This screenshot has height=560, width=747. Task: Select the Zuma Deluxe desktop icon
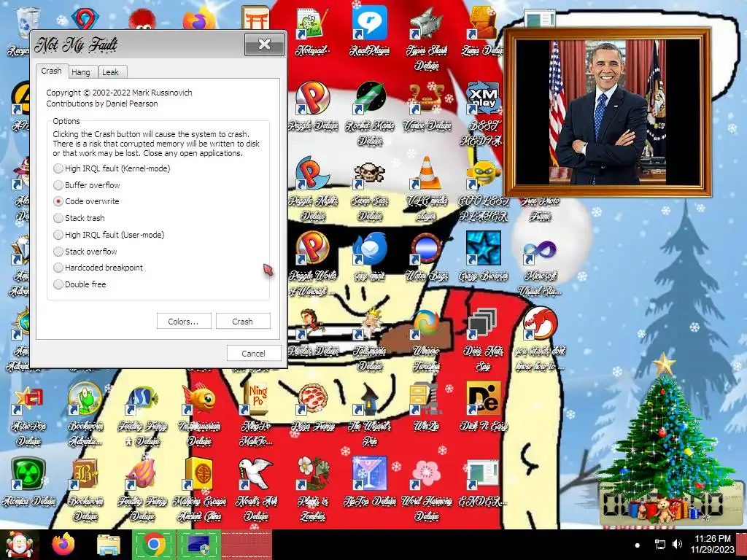tap(482, 31)
